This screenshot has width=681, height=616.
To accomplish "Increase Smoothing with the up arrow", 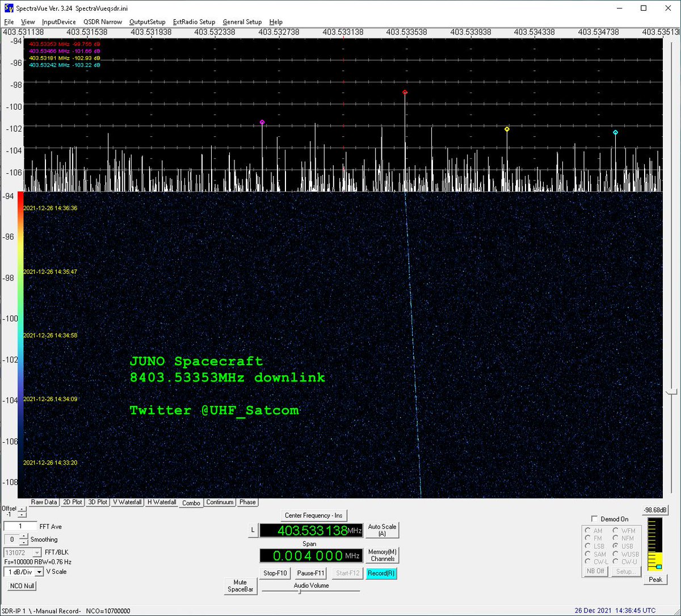I will pos(25,537).
